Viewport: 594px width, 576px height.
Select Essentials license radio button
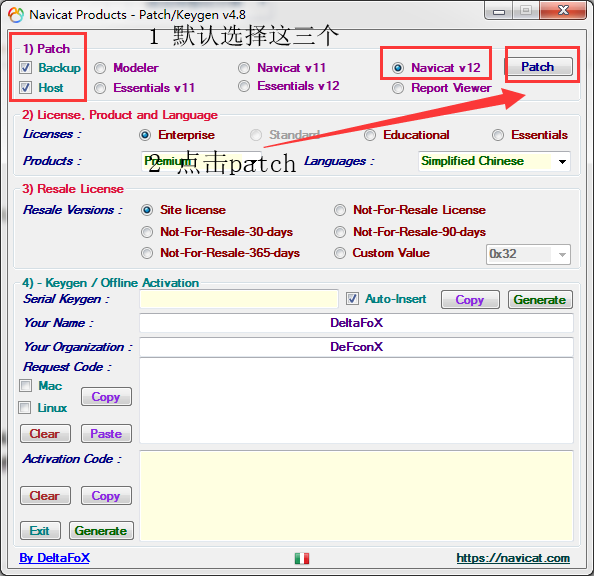click(498, 135)
